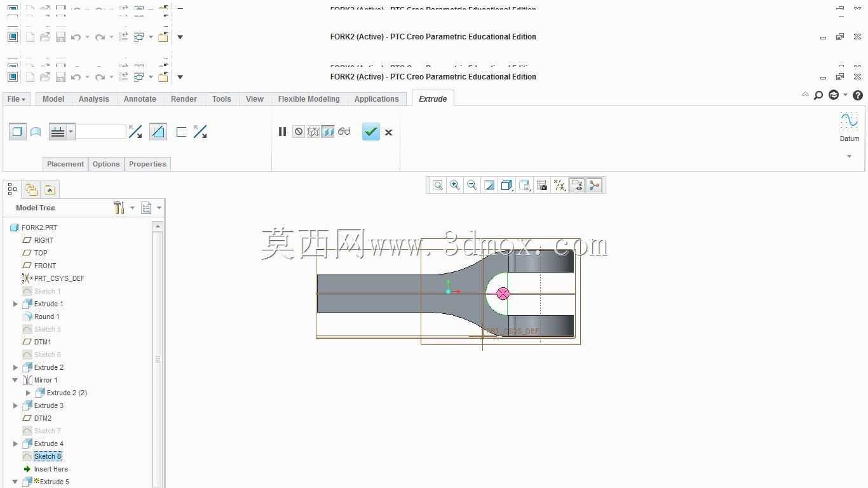
Task: Switch to the Model ribbon tab
Action: (x=53, y=99)
